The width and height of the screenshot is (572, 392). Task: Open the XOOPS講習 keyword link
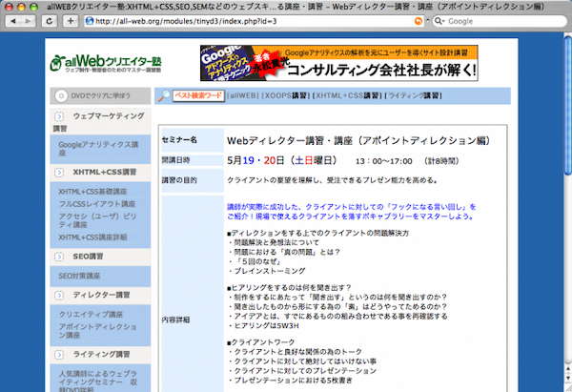click(286, 95)
